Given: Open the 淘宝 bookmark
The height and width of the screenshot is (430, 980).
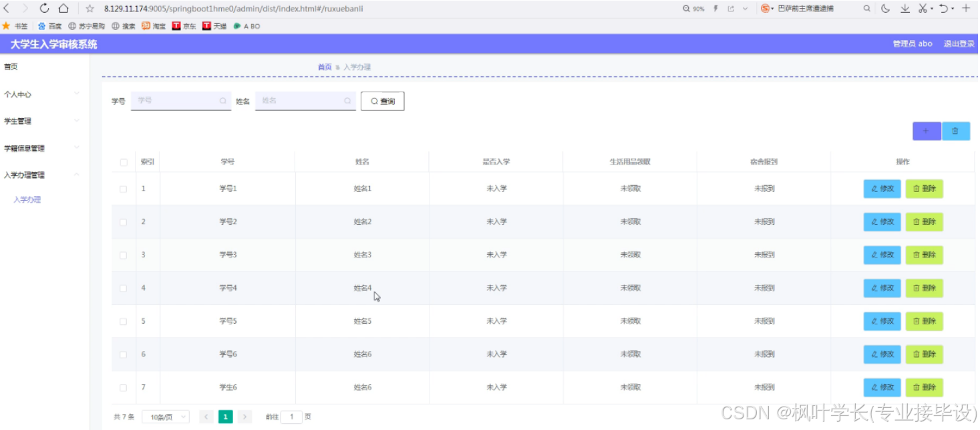Looking at the screenshot, I should (154, 26).
